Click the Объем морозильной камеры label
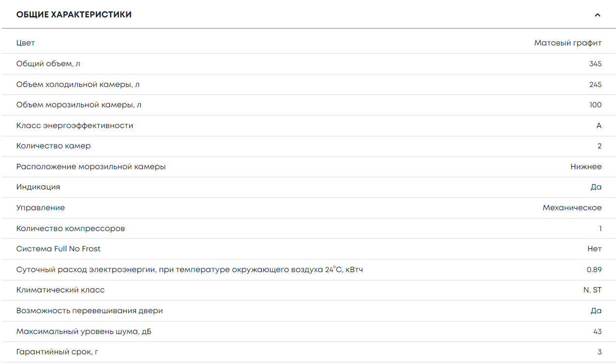Viewport: 616px width, 364px height. coord(79,105)
